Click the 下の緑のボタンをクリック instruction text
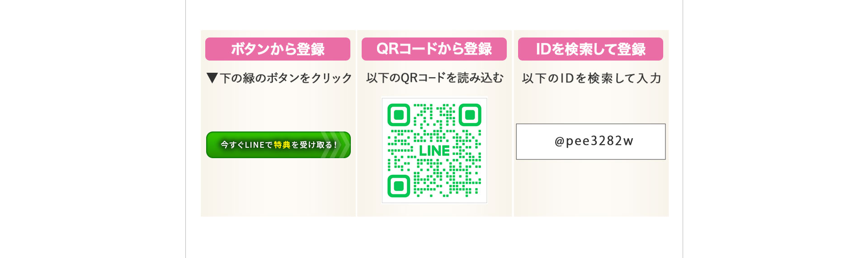 [x=286, y=78]
